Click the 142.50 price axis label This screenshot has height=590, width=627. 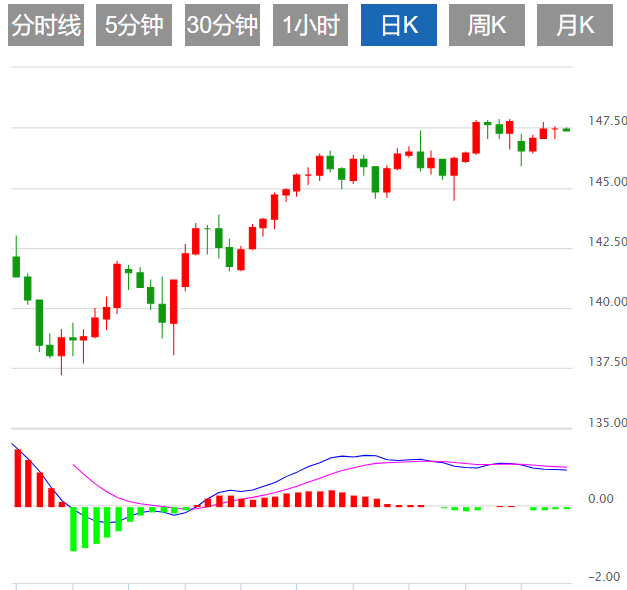[x=607, y=242]
